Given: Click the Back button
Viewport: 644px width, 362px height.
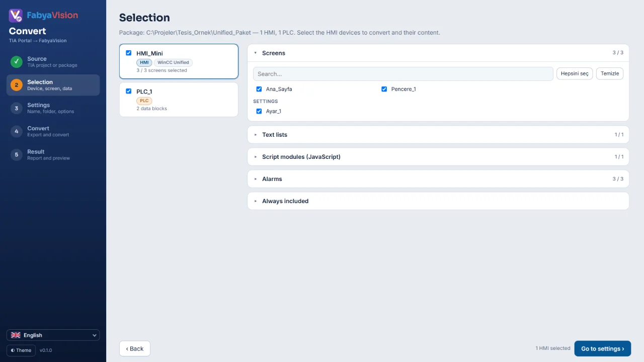Looking at the screenshot, I should click(135, 348).
